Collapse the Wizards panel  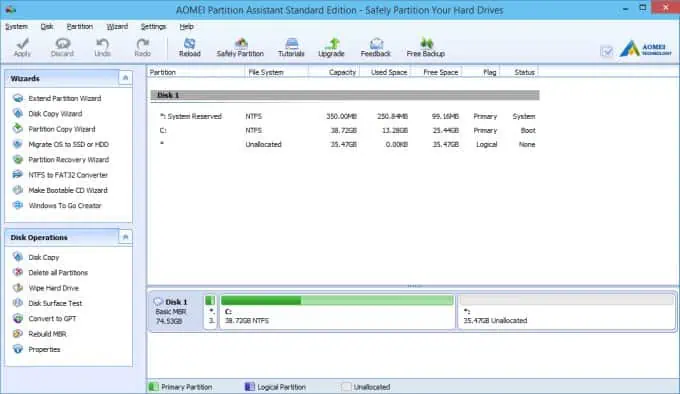coord(125,78)
